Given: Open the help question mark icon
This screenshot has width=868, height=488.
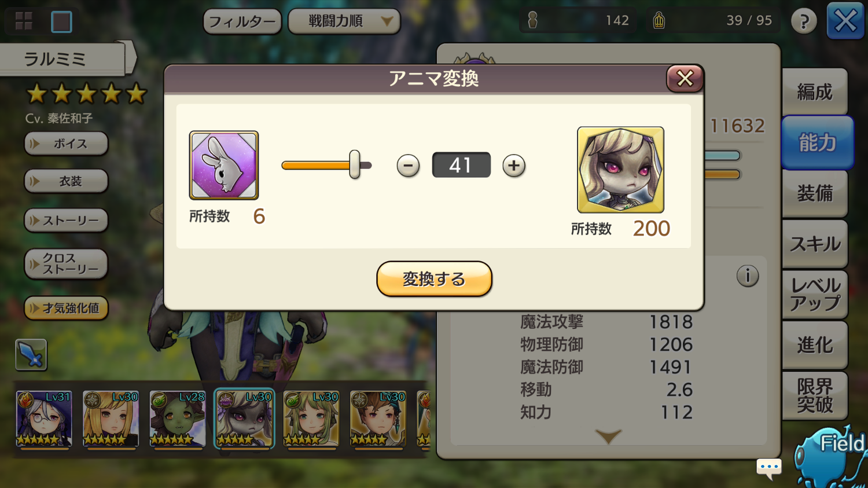Looking at the screenshot, I should coord(804,22).
